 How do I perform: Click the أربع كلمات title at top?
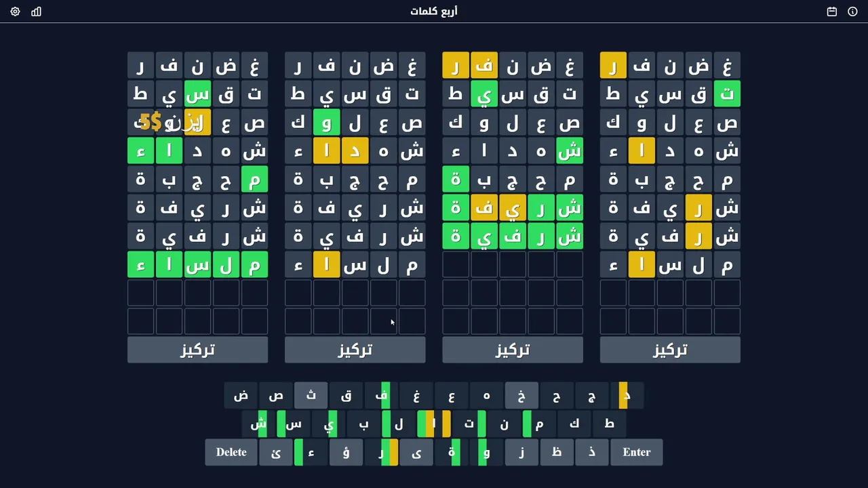coord(434,12)
